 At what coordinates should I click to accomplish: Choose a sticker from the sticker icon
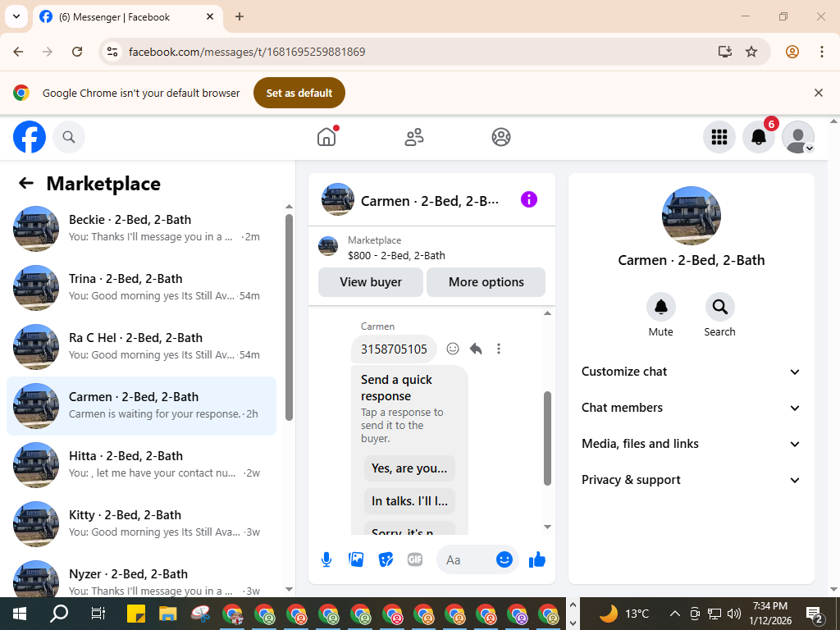pos(386,559)
